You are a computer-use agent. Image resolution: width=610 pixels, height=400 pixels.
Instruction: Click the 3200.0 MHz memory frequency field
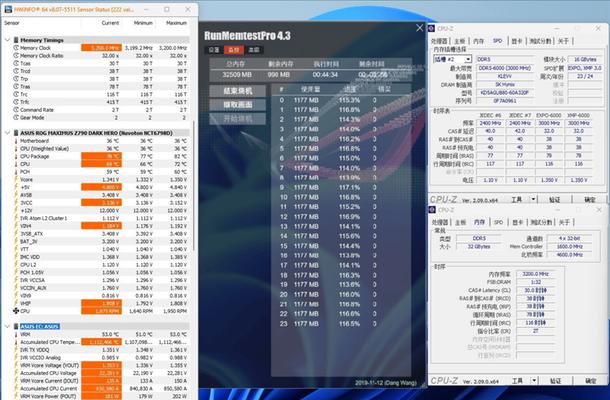click(535, 274)
